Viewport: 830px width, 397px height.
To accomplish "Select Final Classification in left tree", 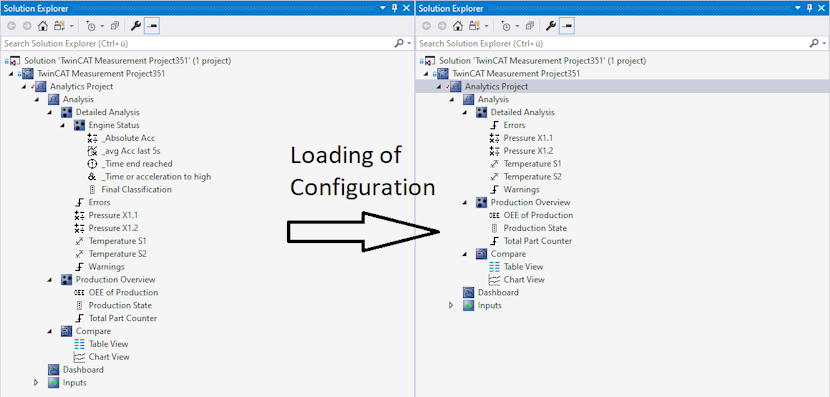I will click(137, 190).
